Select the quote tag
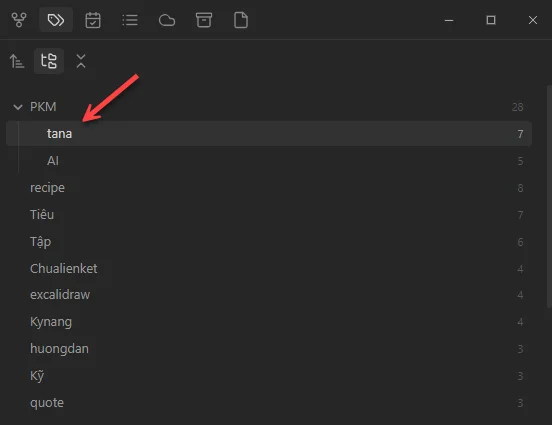The height and width of the screenshot is (425, 552). (269, 403)
